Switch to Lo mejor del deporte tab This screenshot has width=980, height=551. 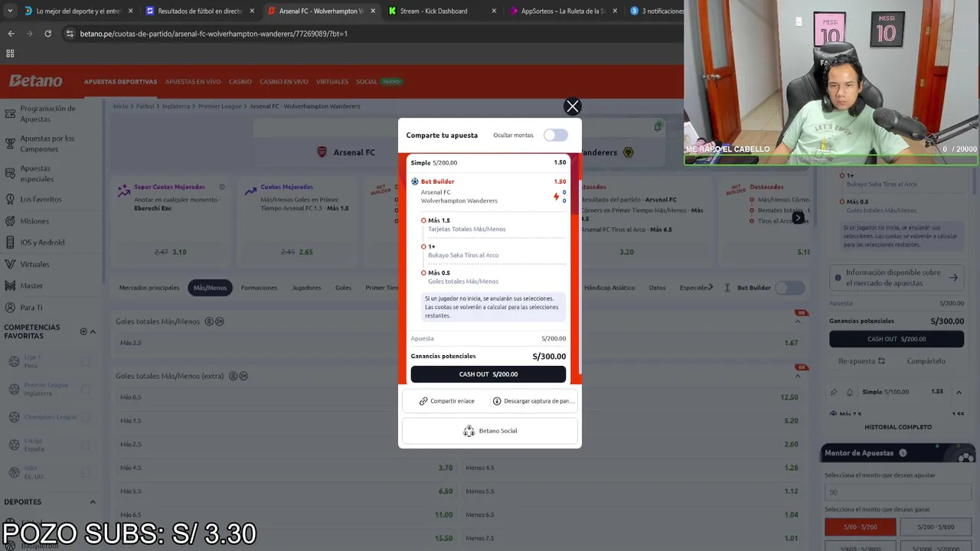[78, 11]
